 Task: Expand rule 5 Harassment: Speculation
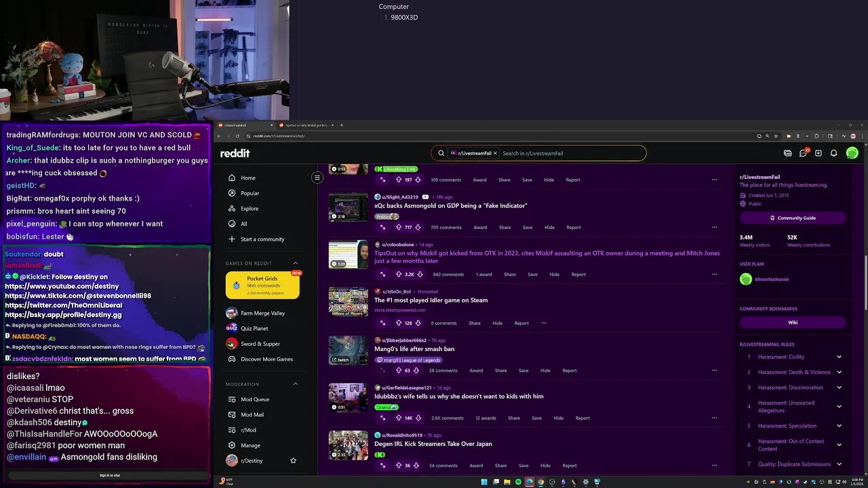[839, 426]
